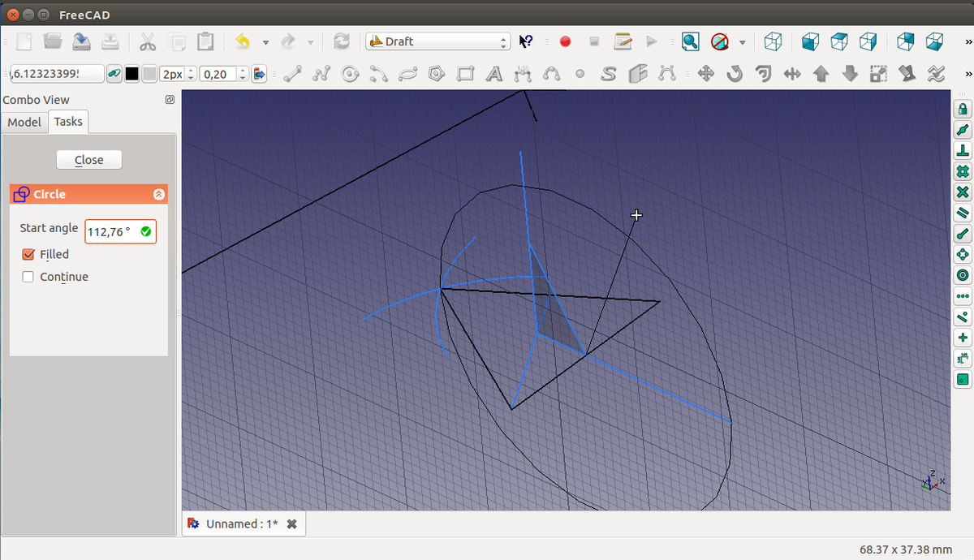
Task: Click the Save document icon
Action: click(x=81, y=41)
